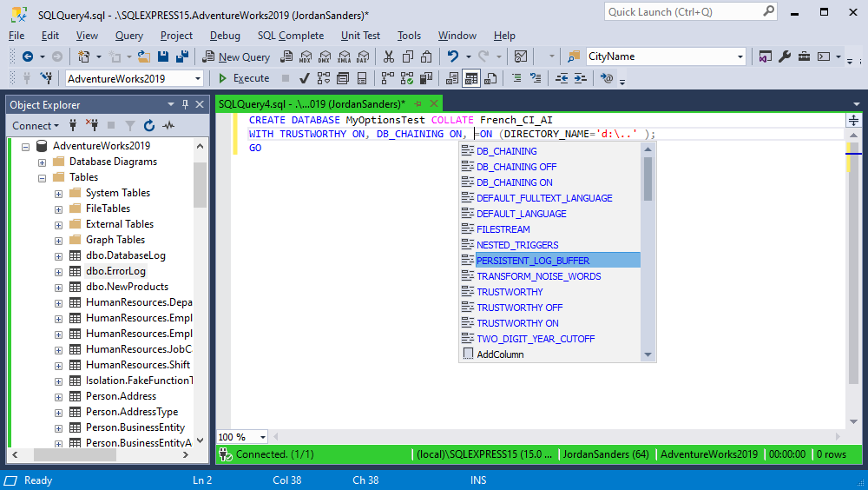Toggle Include Actual Execution Plan icon
Screen dimensions: 868x490
pyautogui.click(x=387, y=78)
